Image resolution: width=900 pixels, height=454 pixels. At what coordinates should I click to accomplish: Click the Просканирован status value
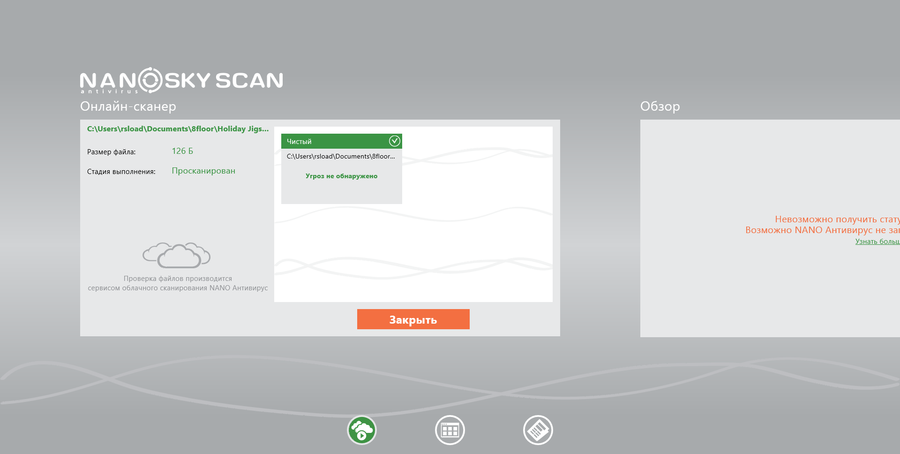tap(203, 171)
